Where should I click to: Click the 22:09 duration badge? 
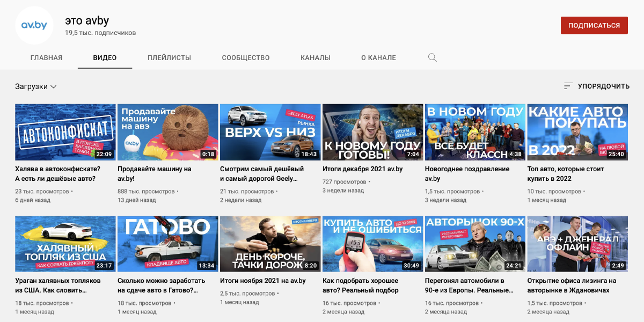[x=104, y=155]
